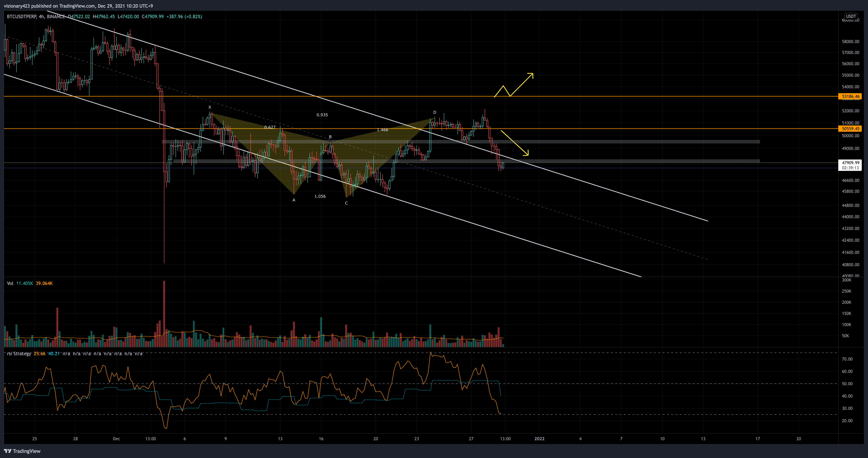Click the BTCUSDTPERP symbol title

click(22, 16)
